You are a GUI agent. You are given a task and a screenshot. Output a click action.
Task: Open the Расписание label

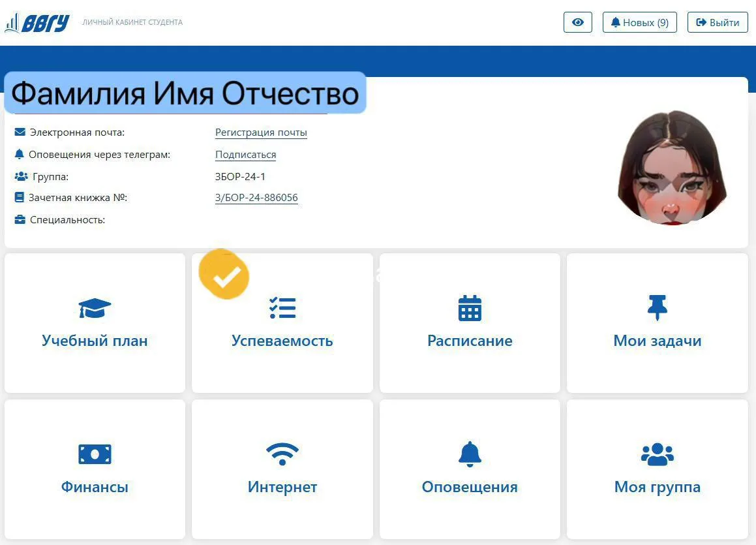pos(470,341)
